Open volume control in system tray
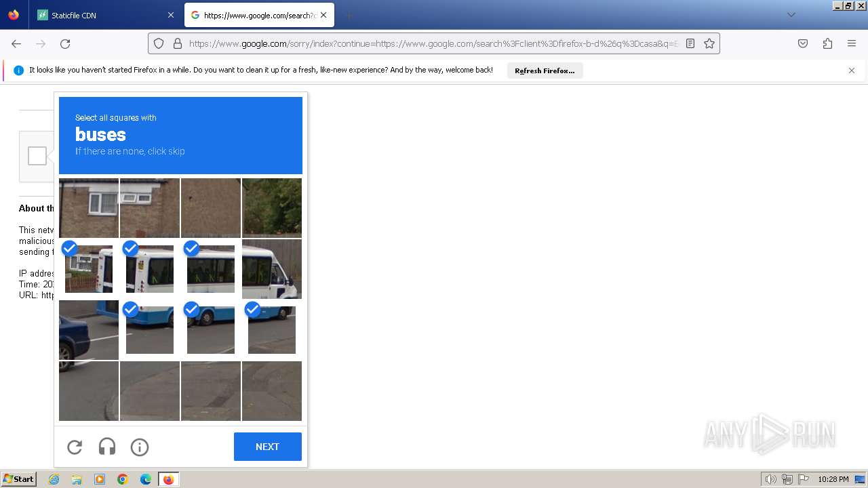Viewport: 868px width, 488px height. point(770,479)
